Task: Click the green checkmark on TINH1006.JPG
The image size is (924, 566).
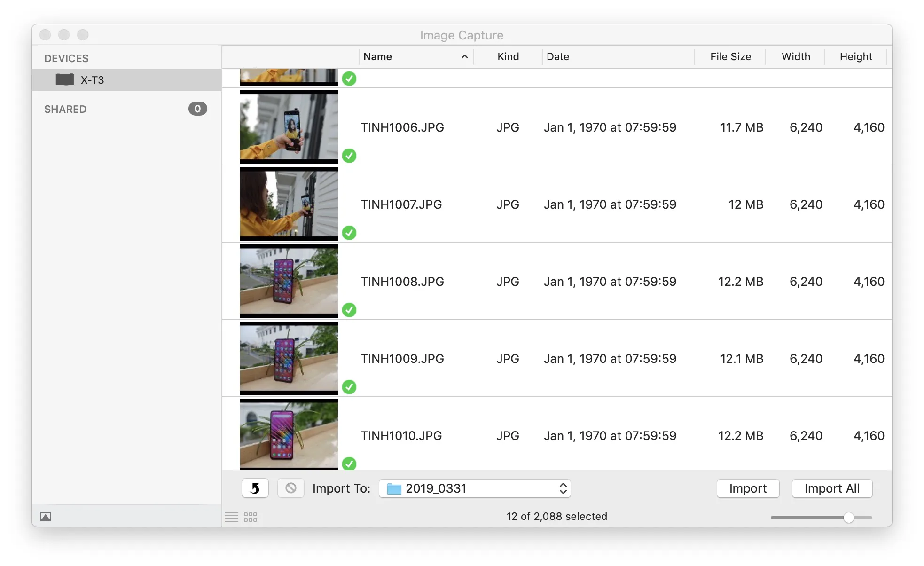Action: (x=349, y=156)
